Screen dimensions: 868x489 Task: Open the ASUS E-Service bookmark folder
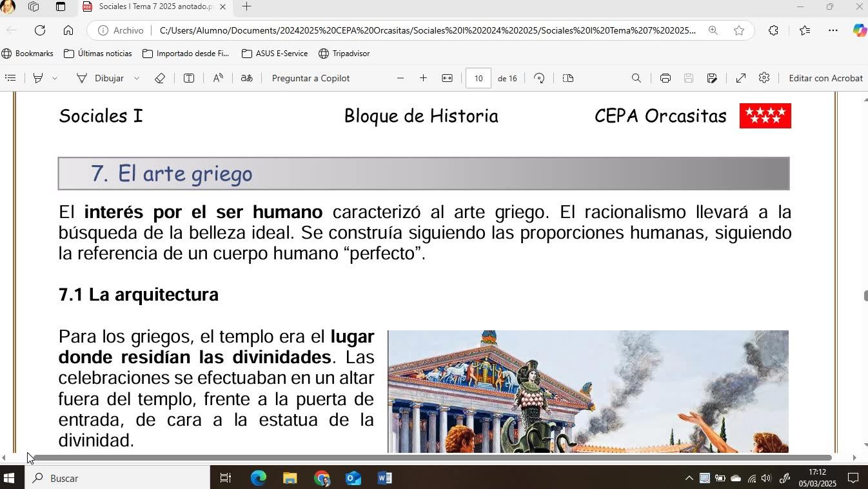click(x=275, y=54)
